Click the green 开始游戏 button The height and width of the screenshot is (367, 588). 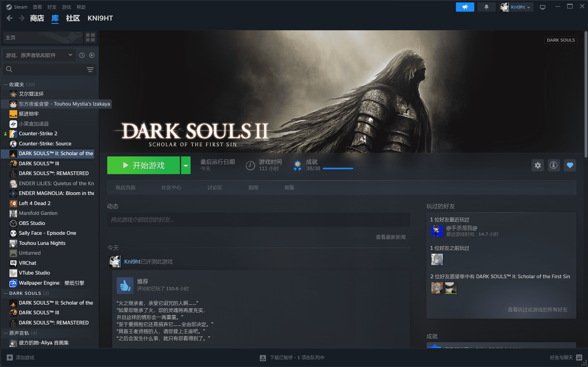[x=143, y=165]
